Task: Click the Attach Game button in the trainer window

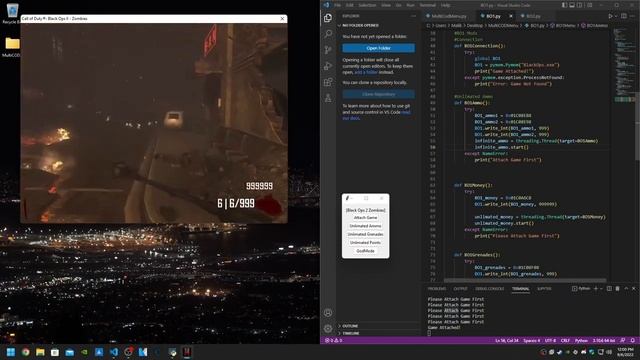Action: [x=365, y=218]
